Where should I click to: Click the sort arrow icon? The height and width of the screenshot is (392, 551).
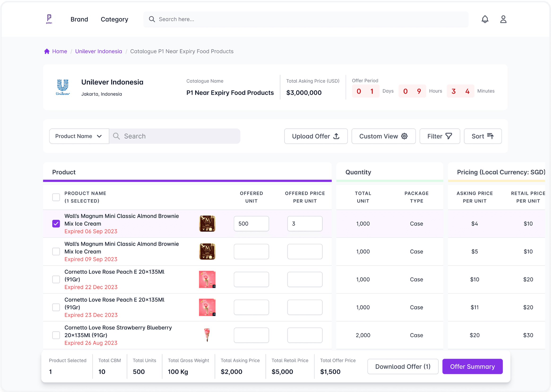[490, 136]
